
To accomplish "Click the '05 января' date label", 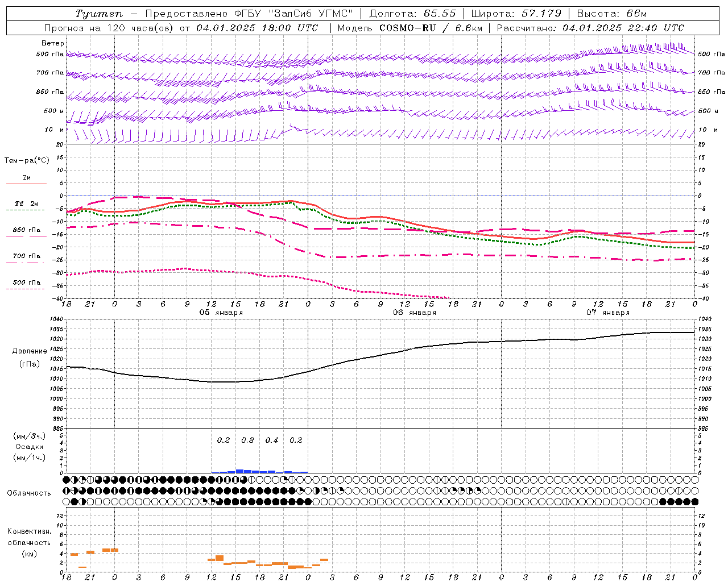I will tap(221, 313).
